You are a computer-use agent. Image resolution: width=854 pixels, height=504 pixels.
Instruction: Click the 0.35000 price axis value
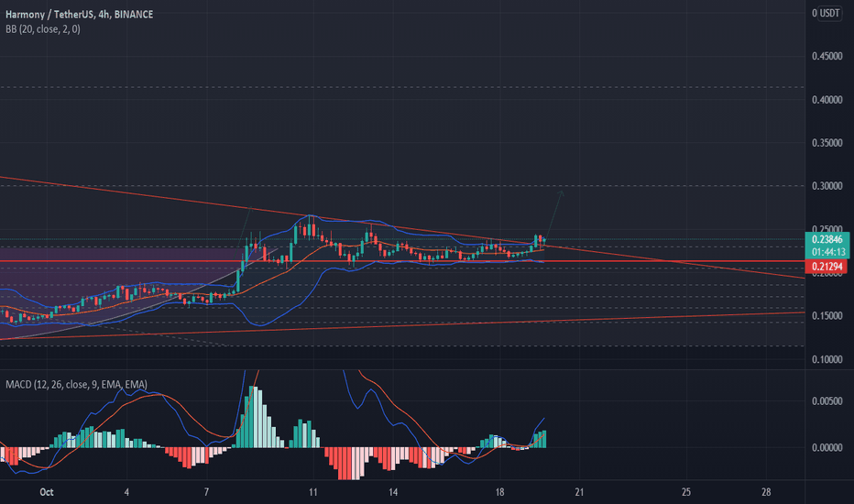point(827,143)
